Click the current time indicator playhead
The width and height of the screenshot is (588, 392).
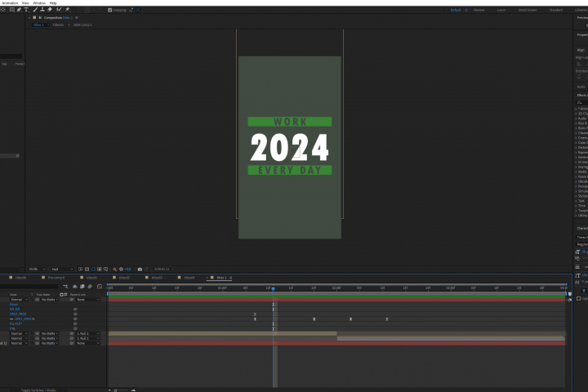click(273, 288)
